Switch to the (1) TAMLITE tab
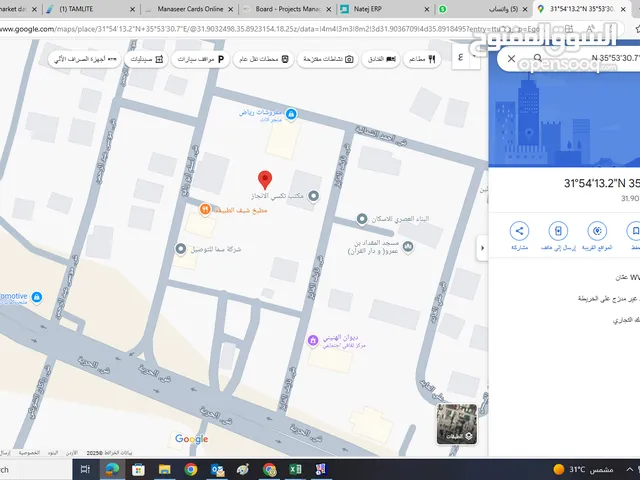640x480 pixels. pos(91,9)
